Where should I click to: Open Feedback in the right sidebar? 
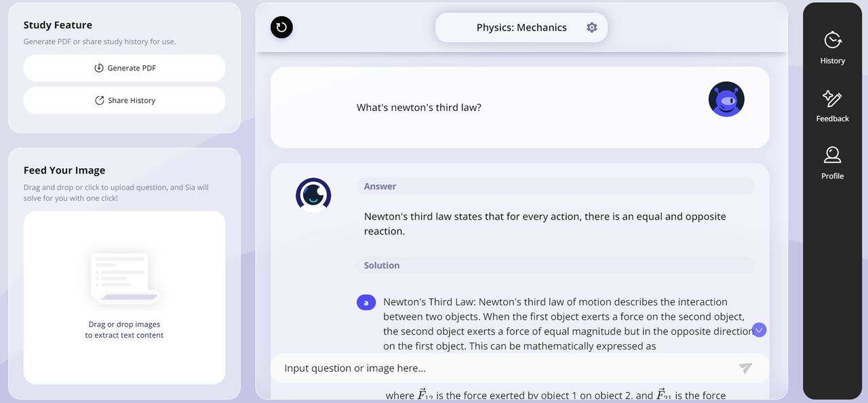pyautogui.click(x=832, y=106)
